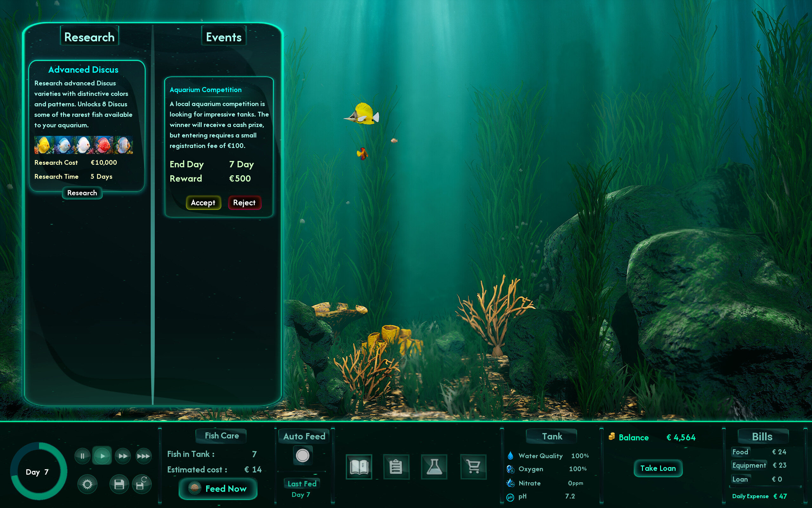Open the shopping cart store icon
Screen dimensions: 812x508
click(x=473, y=467)
